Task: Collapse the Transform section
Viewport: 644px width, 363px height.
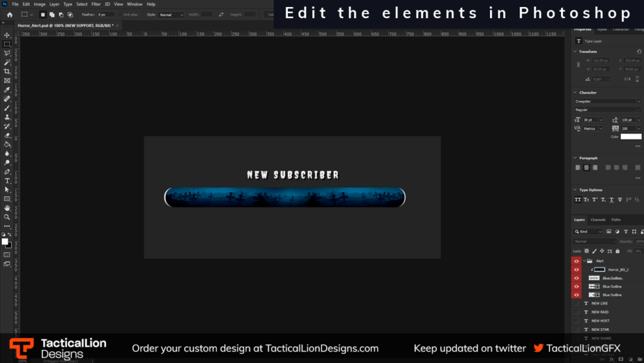Action: 575,52
